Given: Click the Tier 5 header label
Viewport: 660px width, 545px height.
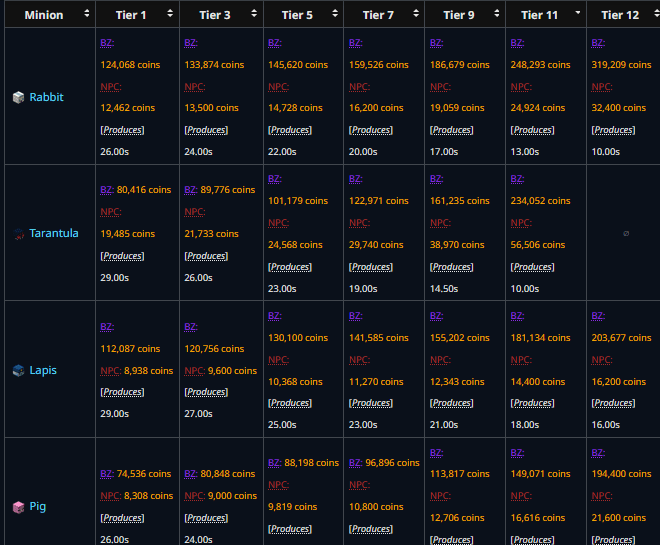Looking at the screenshot, I should coord(297,15).
